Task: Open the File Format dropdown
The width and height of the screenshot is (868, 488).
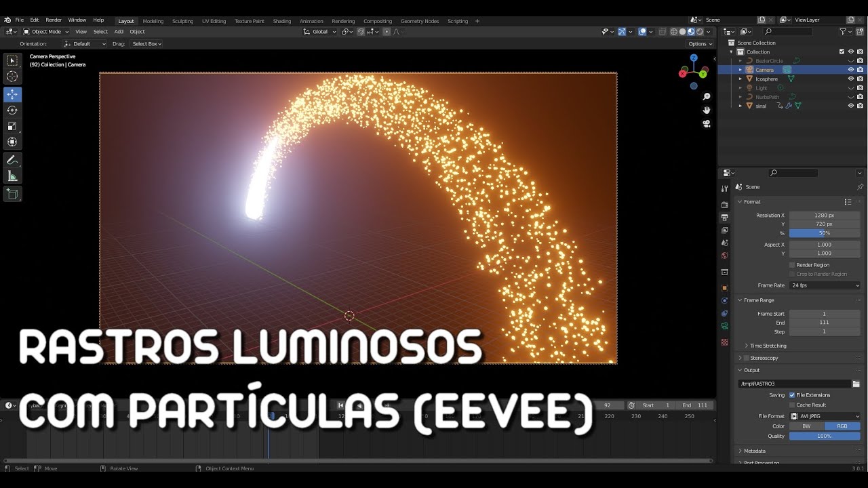Action: (825, 416)
